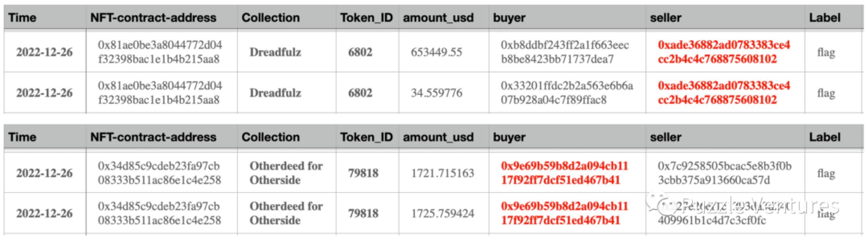
Task: Select the 653449.55 amount cell
Action: point(436,52)
